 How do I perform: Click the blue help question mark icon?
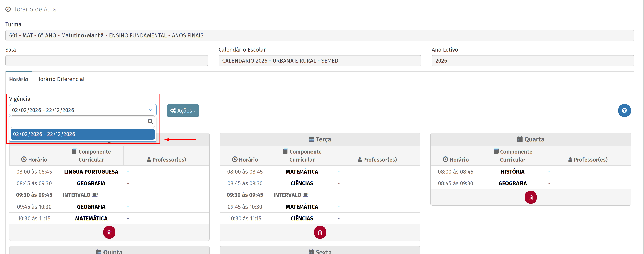point(624,110)
